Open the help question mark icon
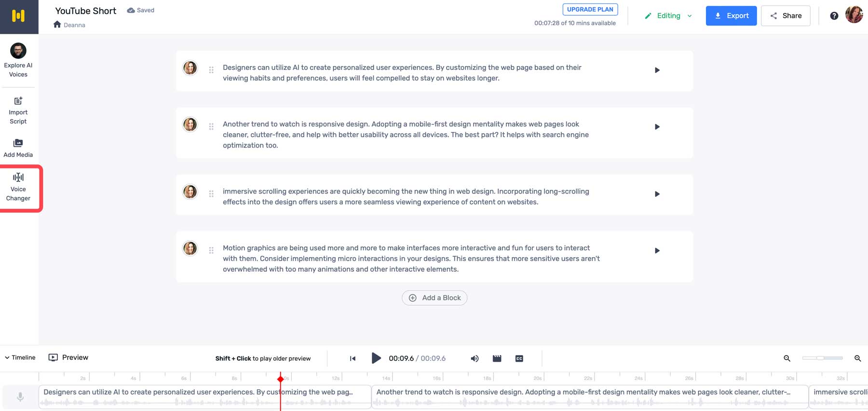868x411 pixels. (834, 16)
